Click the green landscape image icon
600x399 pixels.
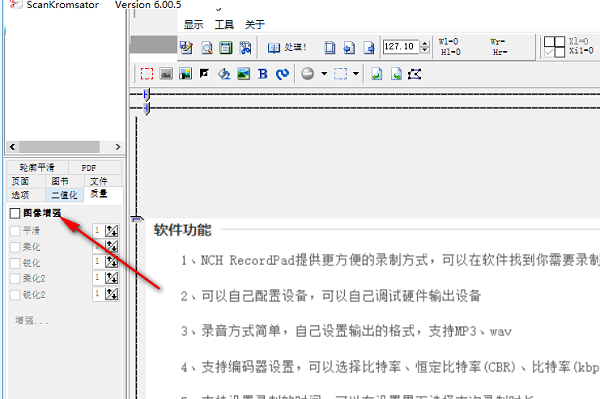tap(244, 73)
